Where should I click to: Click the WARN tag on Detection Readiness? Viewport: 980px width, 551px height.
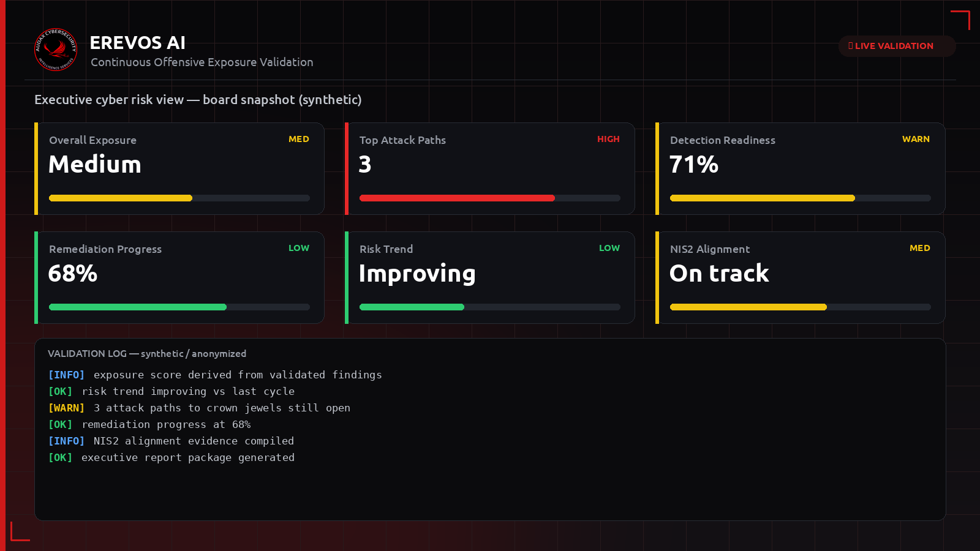[x=916, y=139]
